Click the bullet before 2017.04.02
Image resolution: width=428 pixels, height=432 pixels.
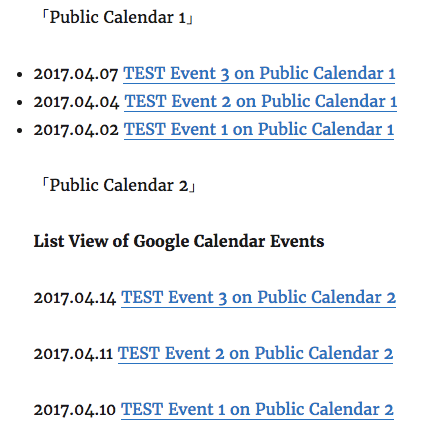coord(20,131)
